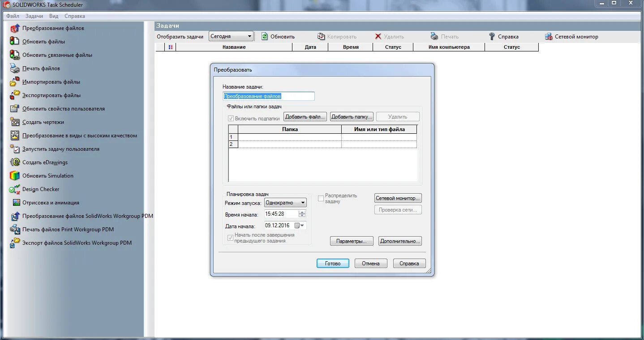Click the red Удалить toolbar icon
The image size is (644, 340).
(x=378, y=37)
